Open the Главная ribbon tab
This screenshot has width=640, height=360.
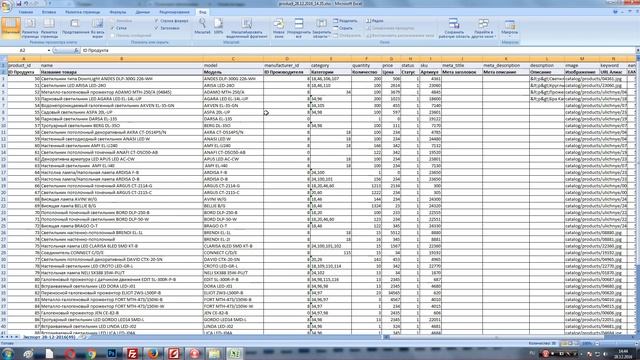[x=26, y=12]
